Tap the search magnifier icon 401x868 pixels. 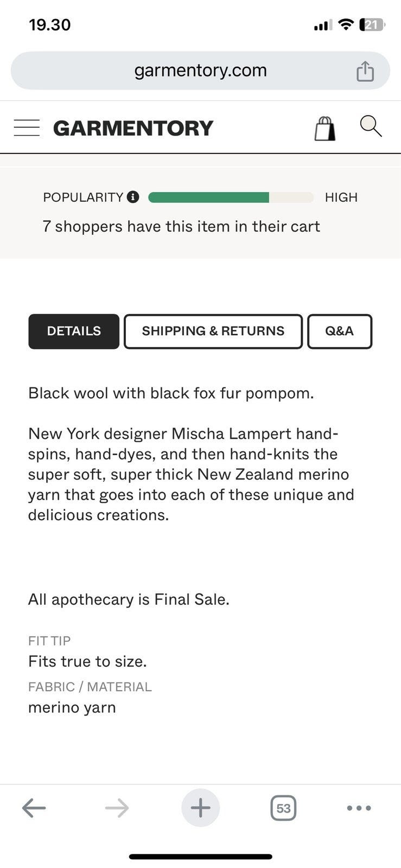tap(371, 126)
